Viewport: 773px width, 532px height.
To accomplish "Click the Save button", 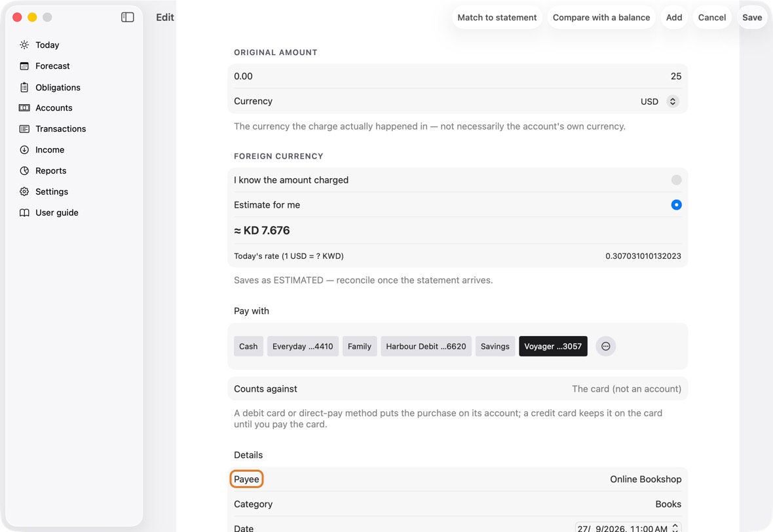I will pos(752,17).
